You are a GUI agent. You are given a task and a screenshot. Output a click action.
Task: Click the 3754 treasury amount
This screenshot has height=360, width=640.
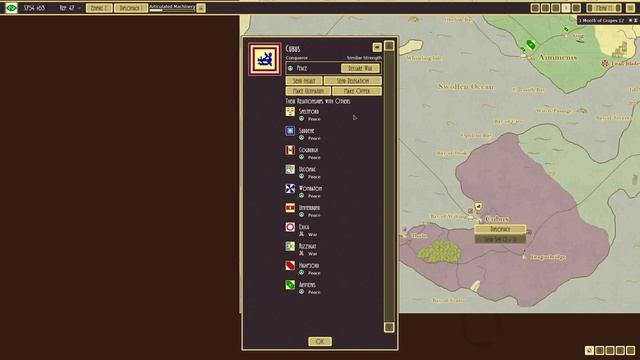pyautogui.click(x=34, y=8)
